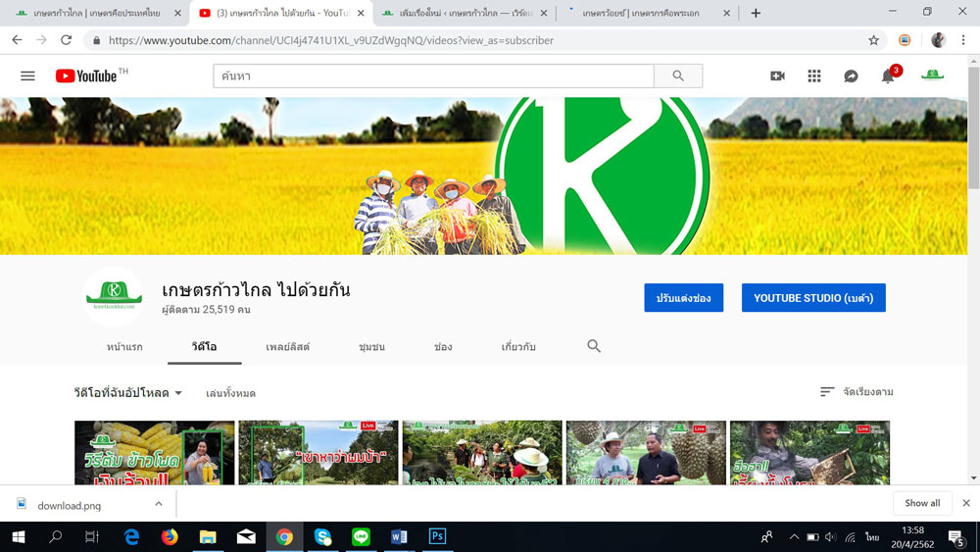
Task: Open Chrome three-dot menu
Action: 963,40
